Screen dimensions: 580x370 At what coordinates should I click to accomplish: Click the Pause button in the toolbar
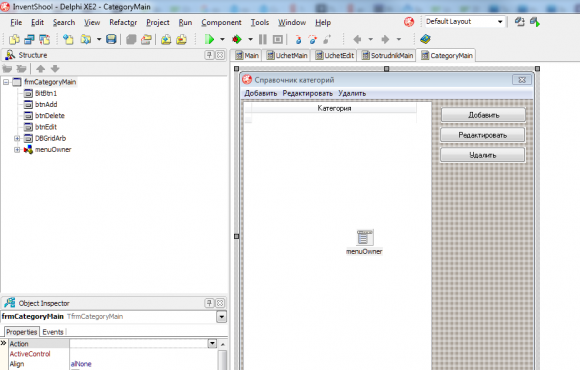coord(263,39)
